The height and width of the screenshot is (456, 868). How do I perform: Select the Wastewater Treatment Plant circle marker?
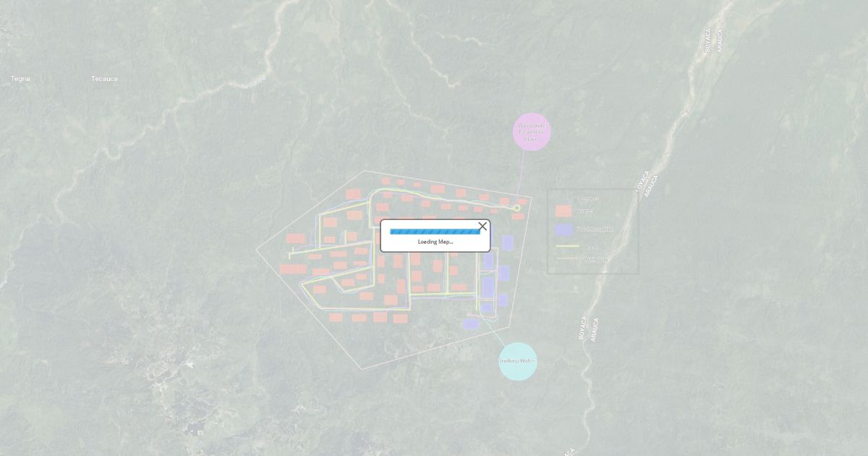(x=532, y=132)
